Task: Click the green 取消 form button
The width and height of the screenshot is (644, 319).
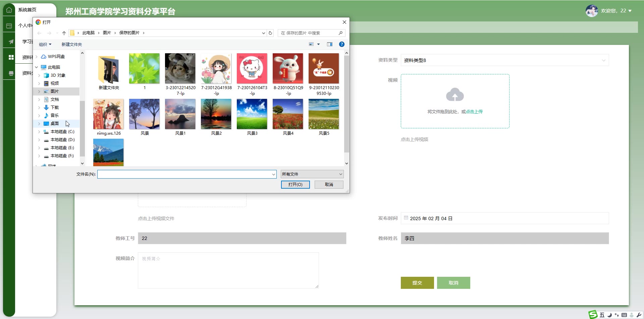Action: 453,283
